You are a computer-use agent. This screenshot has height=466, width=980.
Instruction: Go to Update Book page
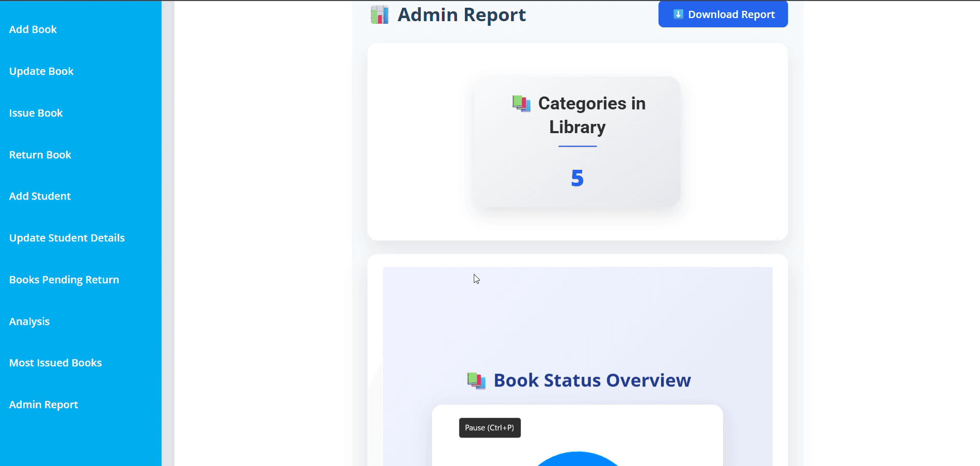coord(41,71)
